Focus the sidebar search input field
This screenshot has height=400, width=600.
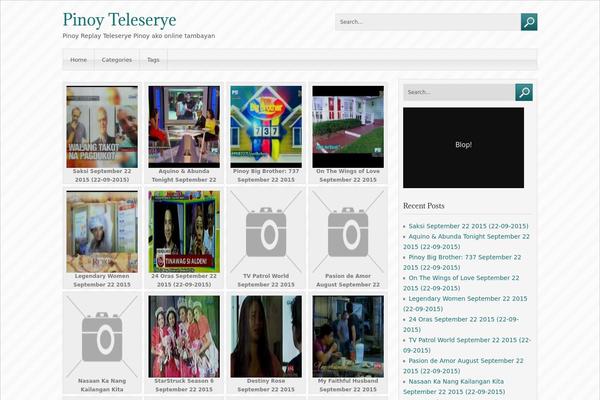coord(459,92)
